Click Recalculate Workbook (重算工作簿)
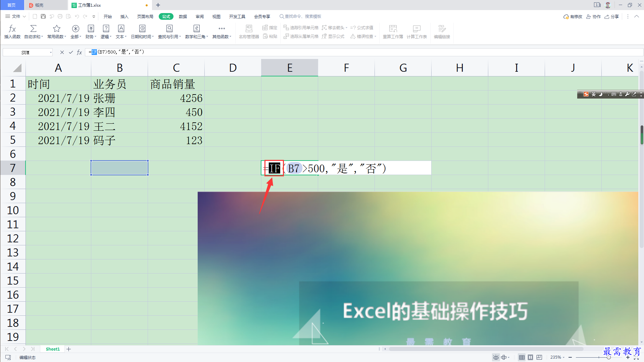This screenshot has width=644, height=362. click(393, 32)
